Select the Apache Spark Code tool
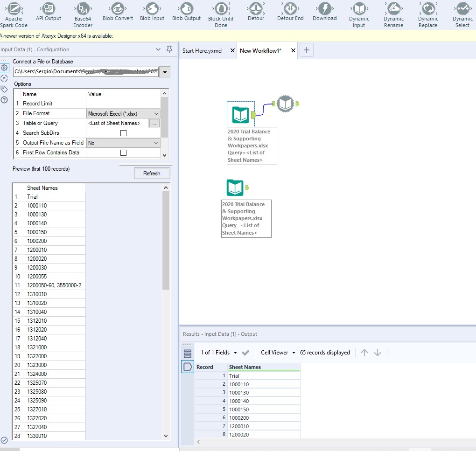Screen dimensions: 476x451 click(x=14, y=8)
